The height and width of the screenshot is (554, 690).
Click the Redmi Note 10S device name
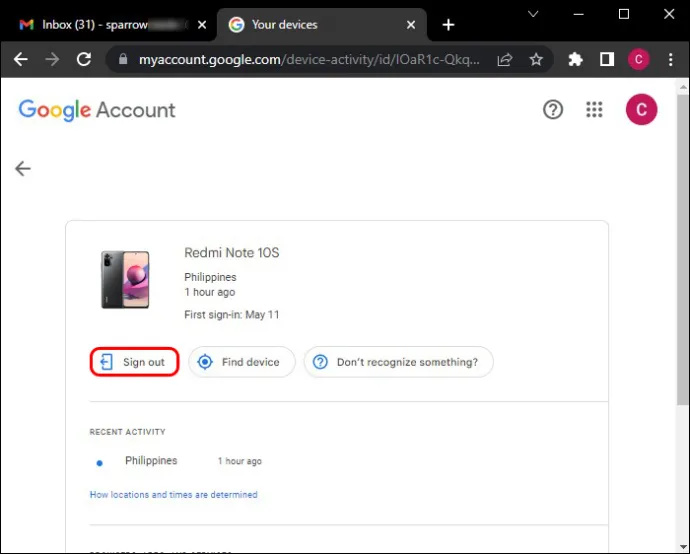(231, 253)
